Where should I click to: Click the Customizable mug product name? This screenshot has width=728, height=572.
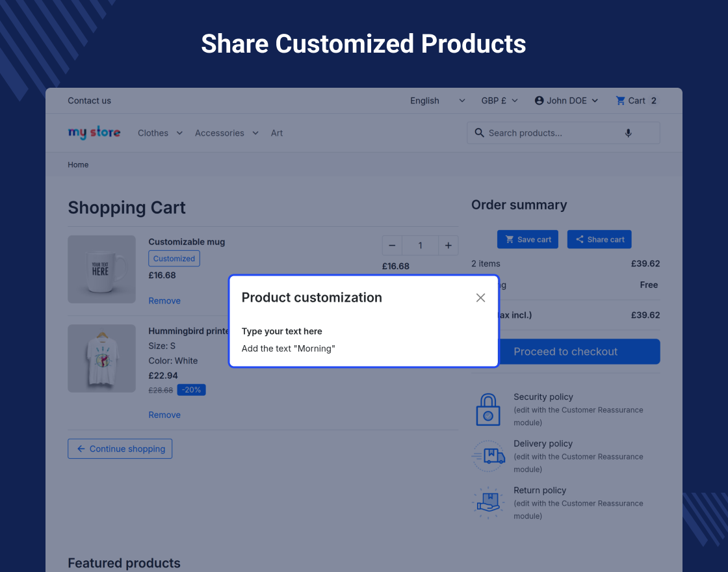pos(187,242)
